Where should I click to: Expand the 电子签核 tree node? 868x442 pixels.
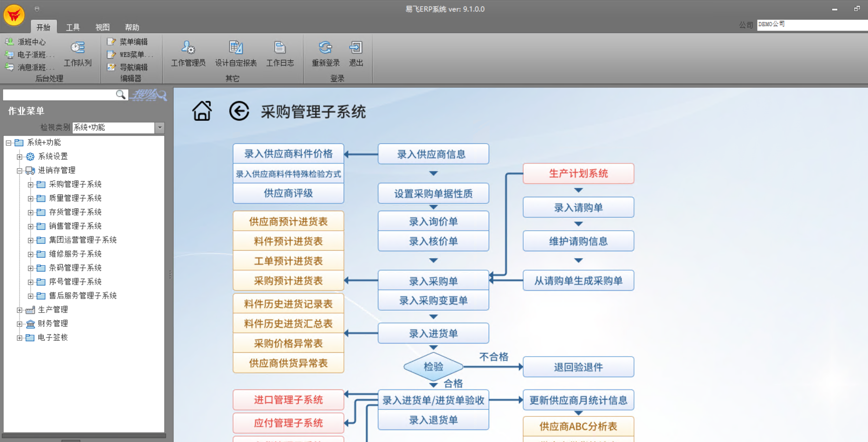pyautogui.click(x=19, y=338)
